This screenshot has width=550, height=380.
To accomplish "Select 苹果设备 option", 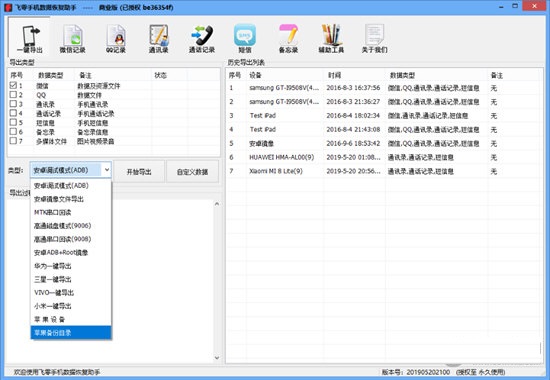I will pos(71,319).
